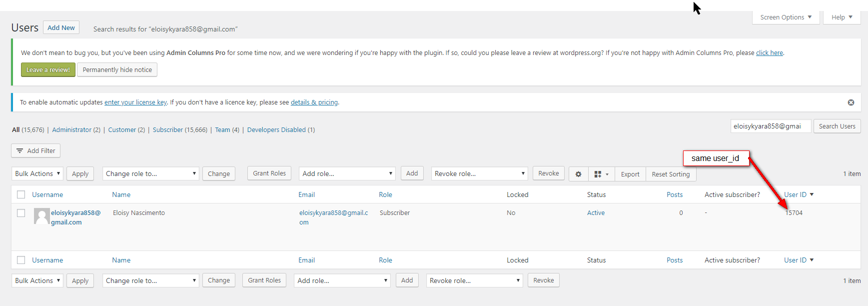Screen dimensions: 868x306
Task: Check the select-all box in table footer
Action: click(21, 260)
